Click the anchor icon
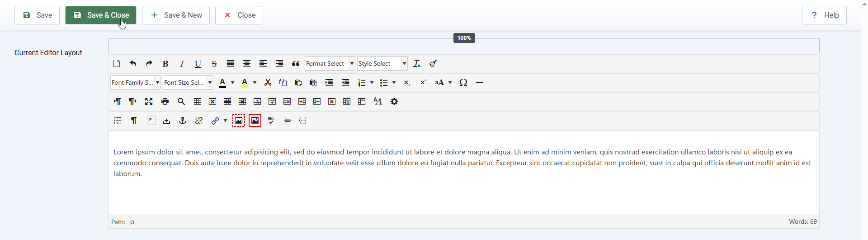Viewport: 868px width, 240px height. coord(183,121)
